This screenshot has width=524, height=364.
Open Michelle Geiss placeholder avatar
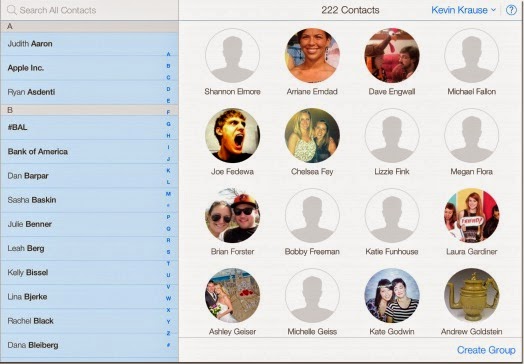(x=312, y=295)
